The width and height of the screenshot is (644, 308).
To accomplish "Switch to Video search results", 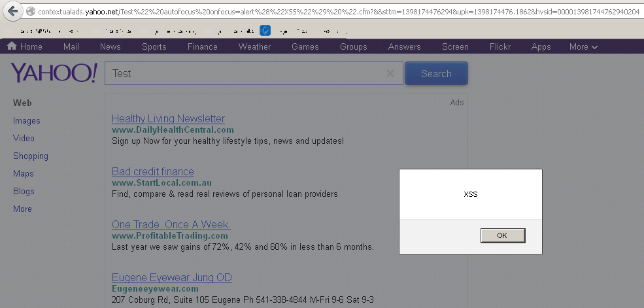I will click(x=24, y=139).
